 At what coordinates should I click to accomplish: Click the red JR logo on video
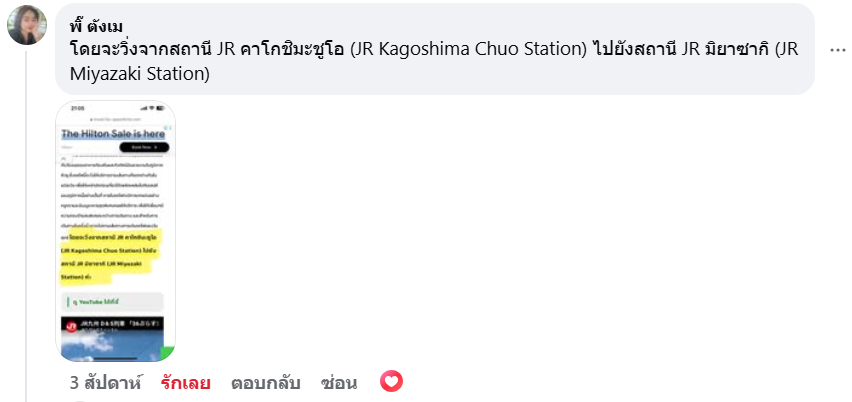coord(71,326)
